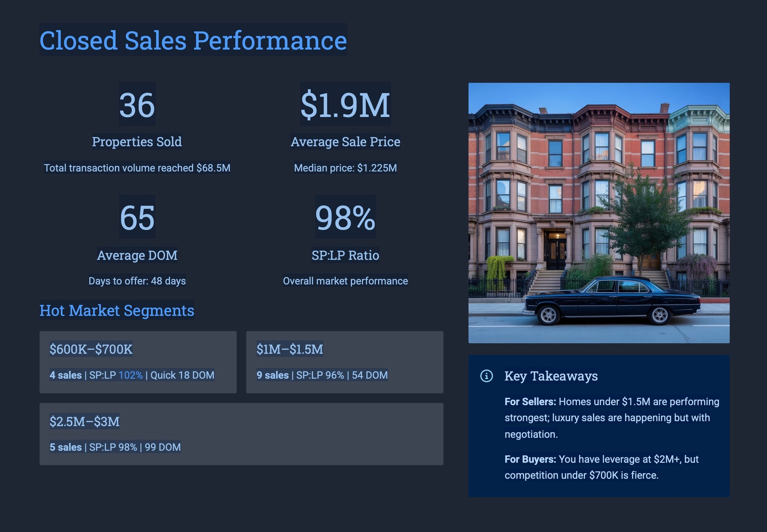Screen dimensions: 767x532
Task: Click the Median price $1.225M text
Action: pyautogui.click(x=345, y=168)
